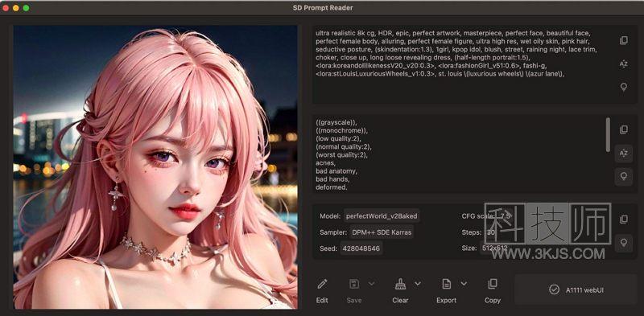Click the "bad hands," negative prompt line
Screen dimensions: 644x316
tap(332, 179)
